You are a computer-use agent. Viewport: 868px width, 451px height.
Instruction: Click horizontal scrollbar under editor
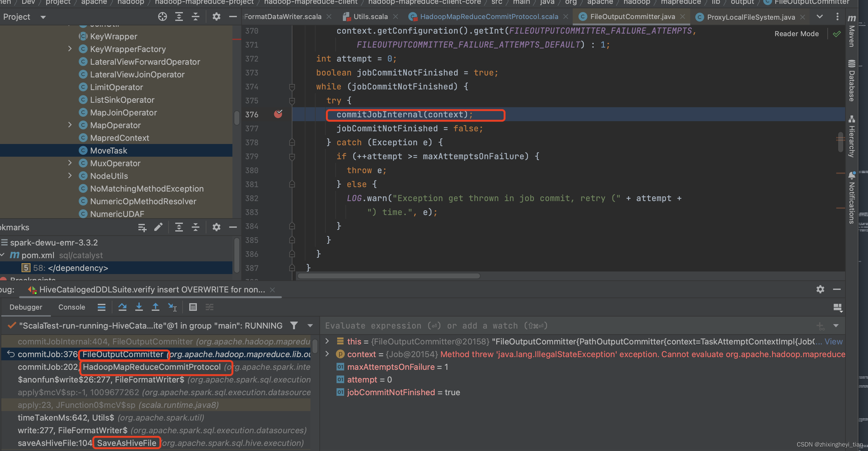(388, 276)
